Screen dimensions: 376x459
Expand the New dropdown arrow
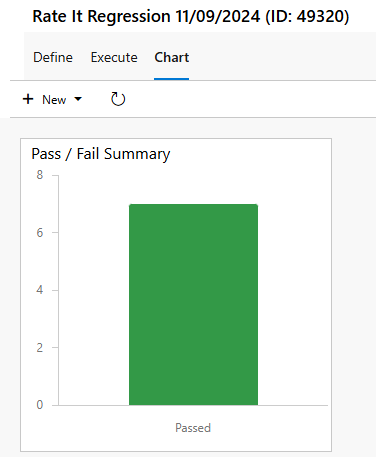pos(78,99)
